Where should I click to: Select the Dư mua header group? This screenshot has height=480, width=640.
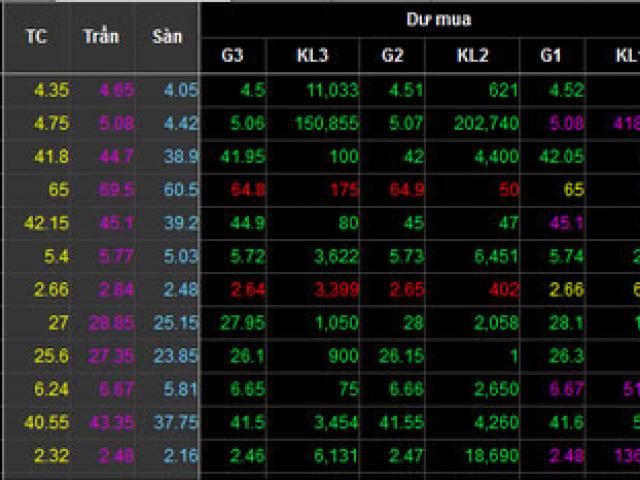pyautogui.click(x=438, y=19)
